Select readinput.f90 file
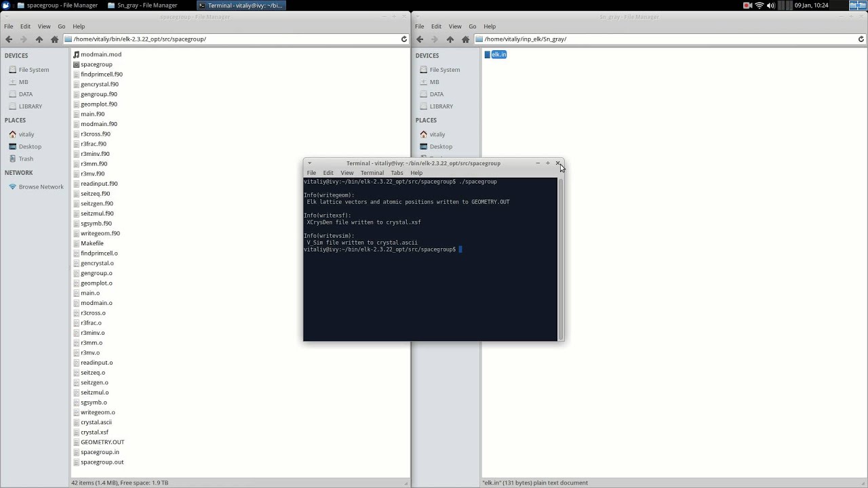Image resolution: width=868 pixels, height=488 pixels. point(95,184)
